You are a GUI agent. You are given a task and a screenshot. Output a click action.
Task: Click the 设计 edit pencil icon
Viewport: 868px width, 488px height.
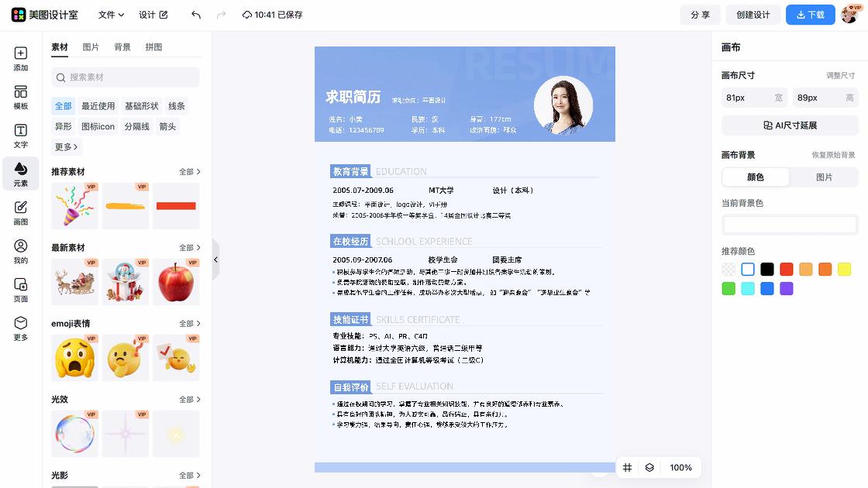pos(164,15)
